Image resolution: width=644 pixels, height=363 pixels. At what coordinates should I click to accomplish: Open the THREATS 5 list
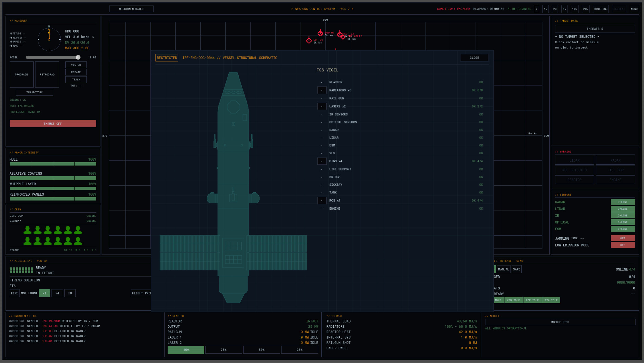[595, 29]
